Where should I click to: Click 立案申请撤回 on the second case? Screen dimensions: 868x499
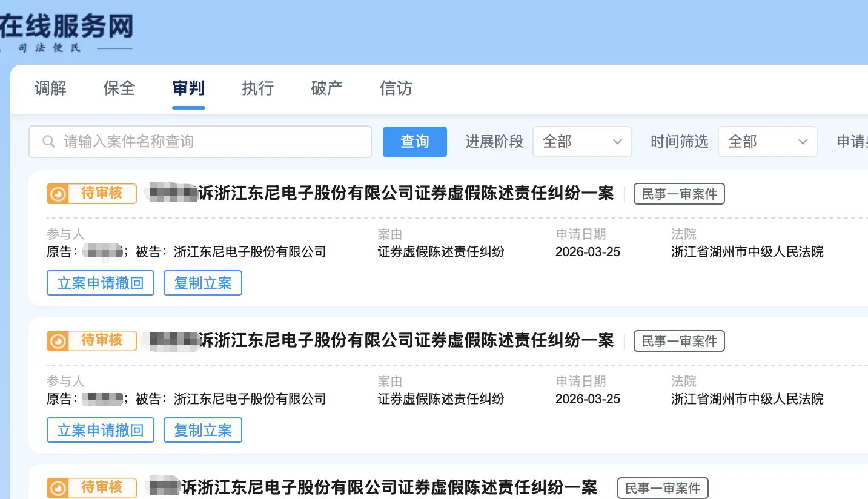[100, 430]
